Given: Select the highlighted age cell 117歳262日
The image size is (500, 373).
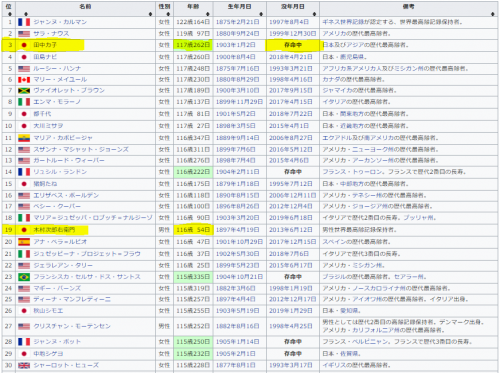Looking at the screenshot, I should pos(193,45).
